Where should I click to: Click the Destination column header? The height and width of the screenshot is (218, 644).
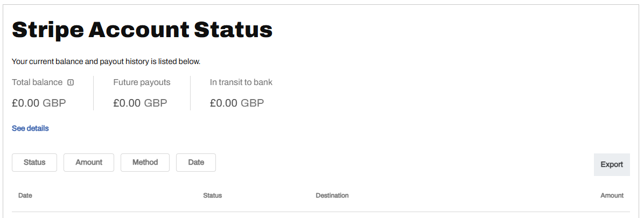pos(332,195)
